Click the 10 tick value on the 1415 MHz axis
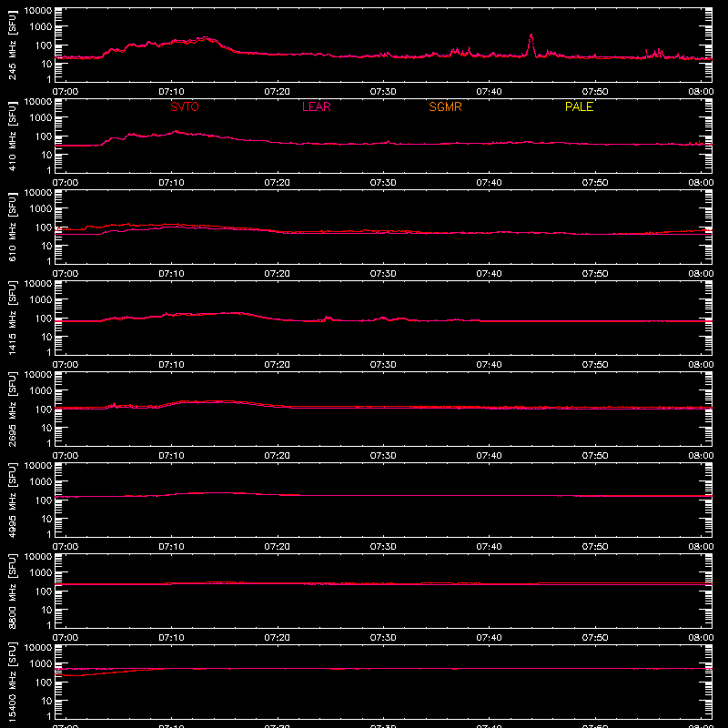Screen dimensions: 728x728 pos(46,337)
